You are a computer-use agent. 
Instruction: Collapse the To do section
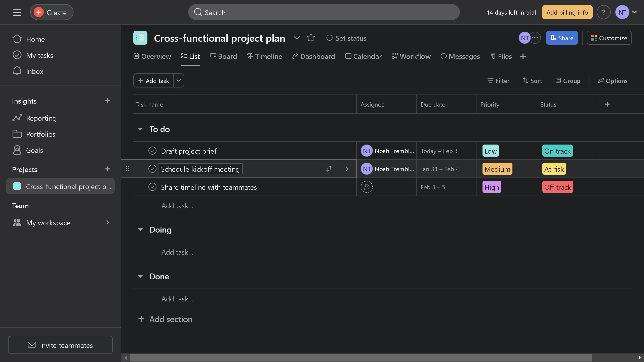140,129
